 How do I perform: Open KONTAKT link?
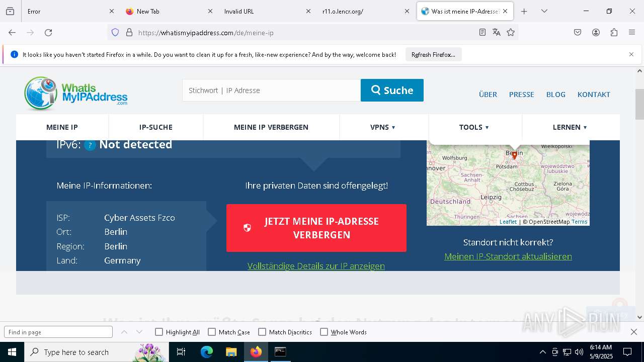pos(594,95)
